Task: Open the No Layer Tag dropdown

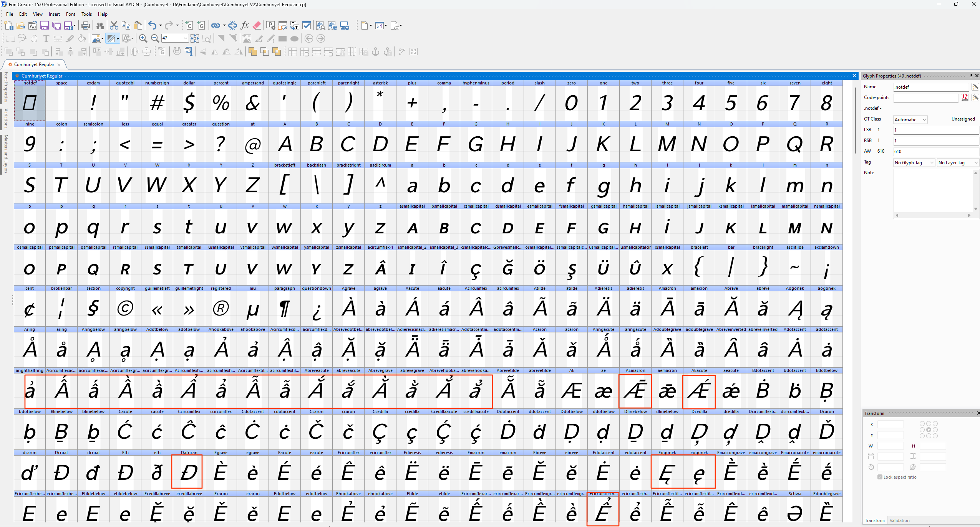Action: [x=958, y=162]
